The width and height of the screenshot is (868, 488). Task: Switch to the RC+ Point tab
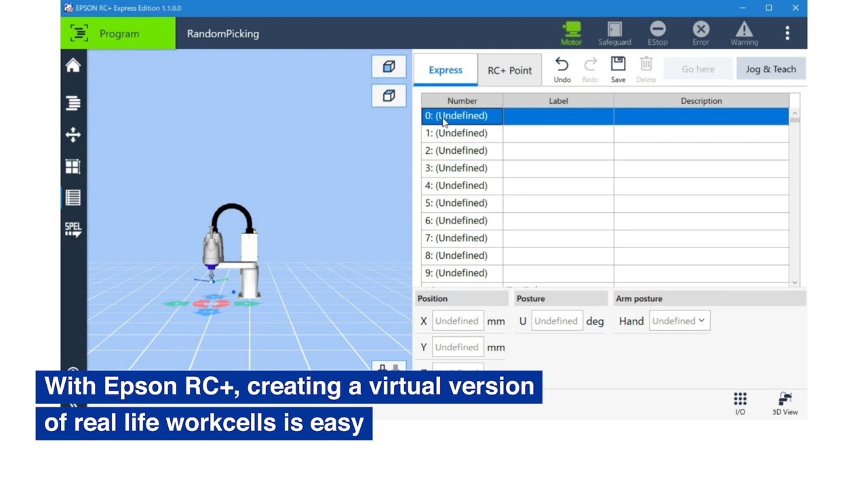[x=510, y=70]
